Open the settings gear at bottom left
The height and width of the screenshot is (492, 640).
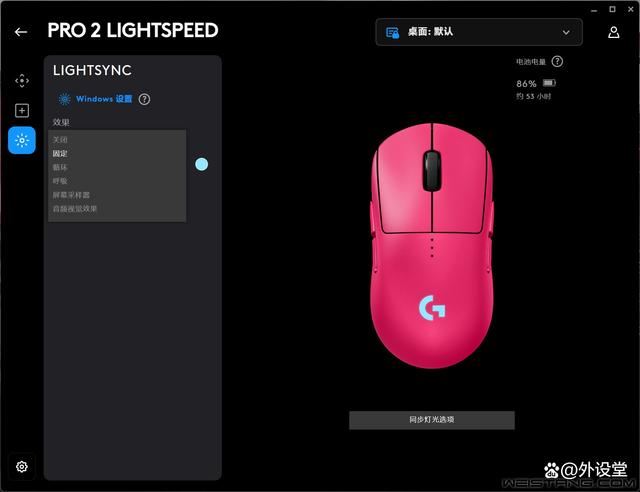22,466
